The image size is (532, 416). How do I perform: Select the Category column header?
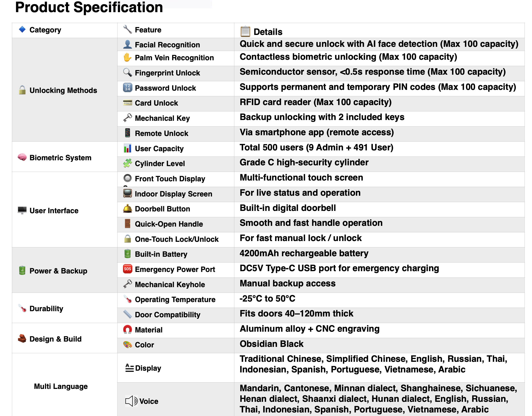(x=45, y=30)
